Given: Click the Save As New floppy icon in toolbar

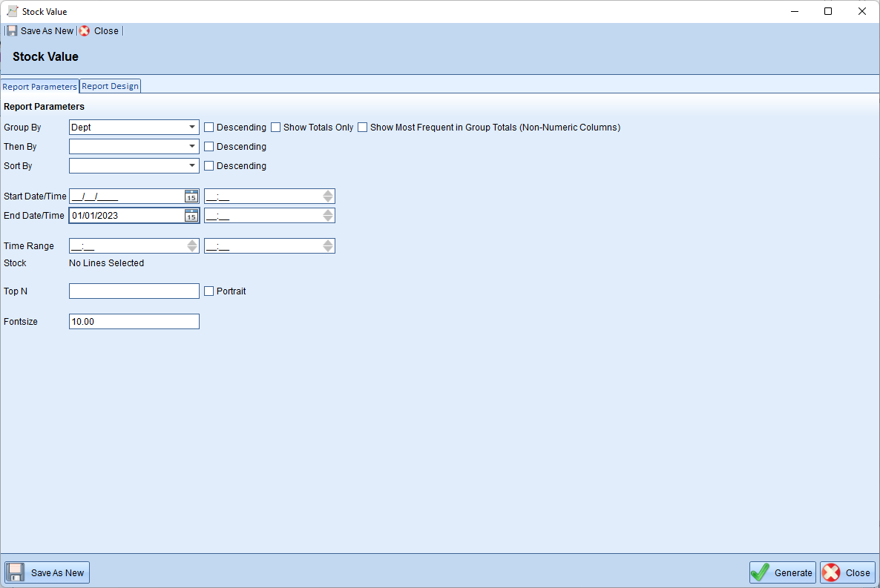Looking at the screenshot, I should click(x=12, y=31).
